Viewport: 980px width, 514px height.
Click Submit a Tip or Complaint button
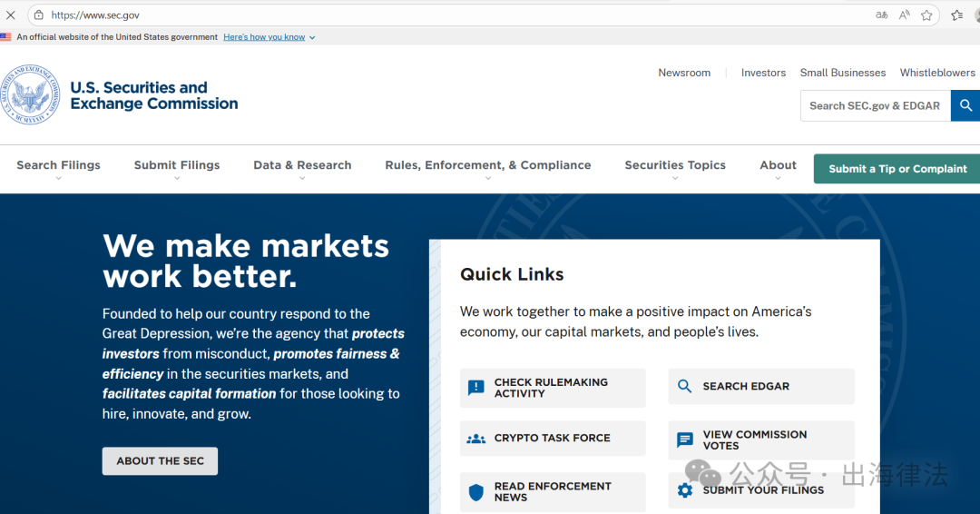897,169
